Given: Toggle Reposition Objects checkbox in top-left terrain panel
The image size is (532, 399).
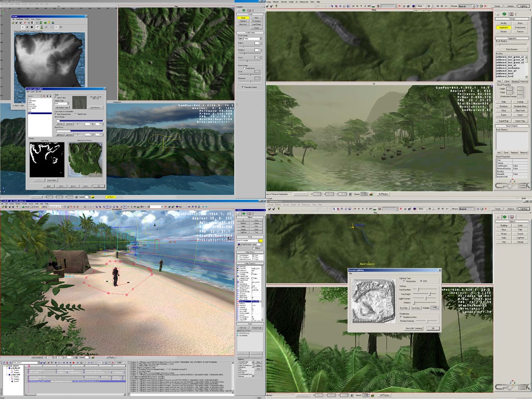Looking at the screenshot, I should pos(243,87).
